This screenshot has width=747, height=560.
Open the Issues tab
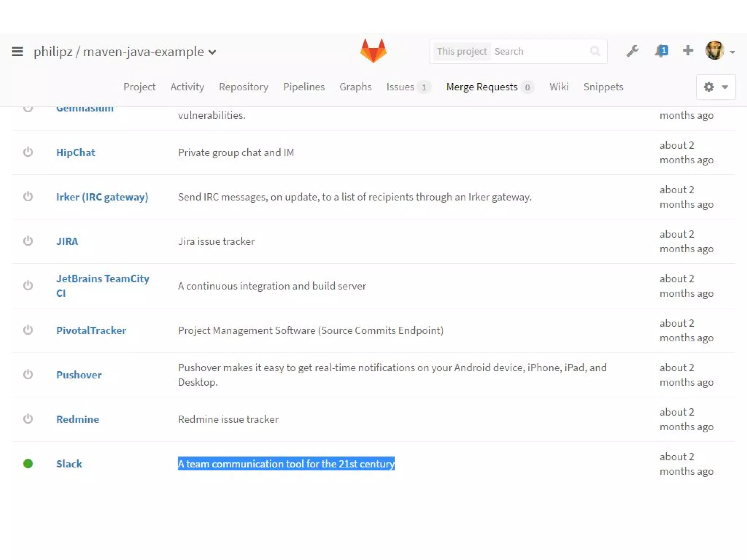(x=400, y=87)
